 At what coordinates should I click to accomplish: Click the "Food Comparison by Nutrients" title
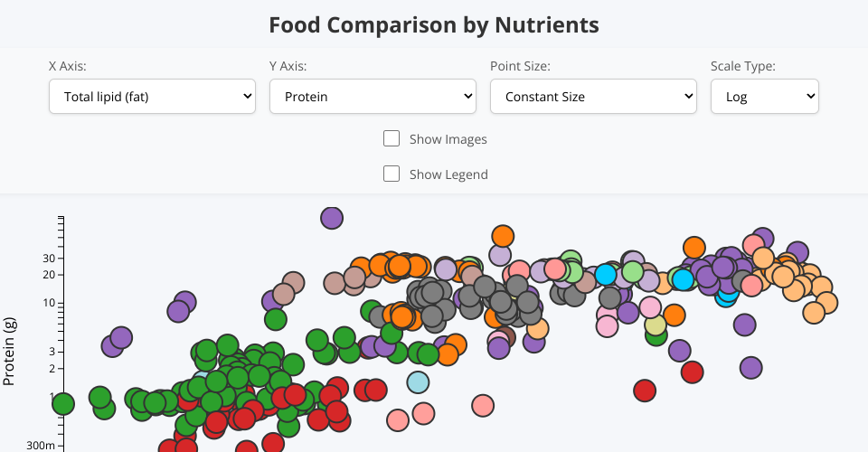tap(434, 24)
